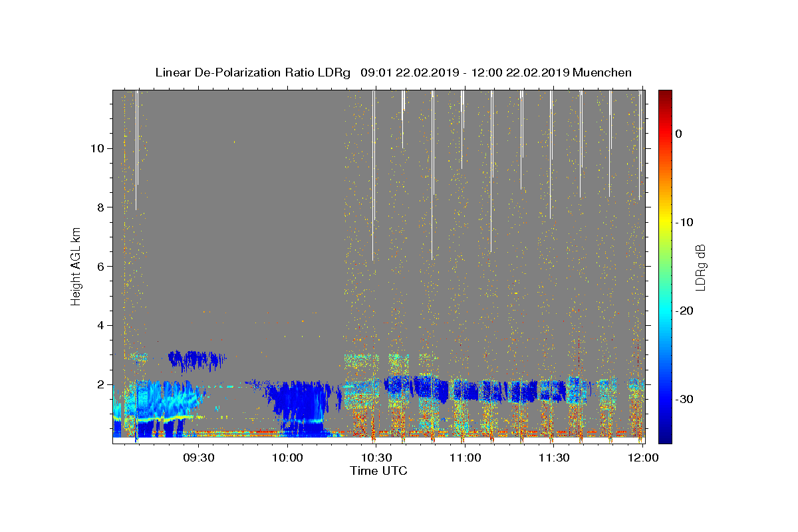Click the 10:30 time tick label
798x532 pixels.
[x=376, y=458]
